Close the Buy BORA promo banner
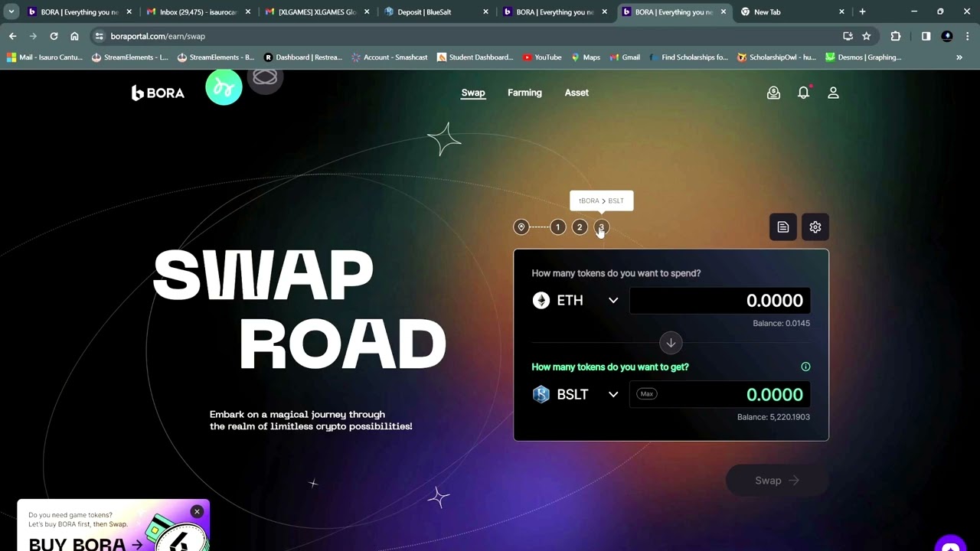This screenshot has width=980, height=551. pos(197,511)
